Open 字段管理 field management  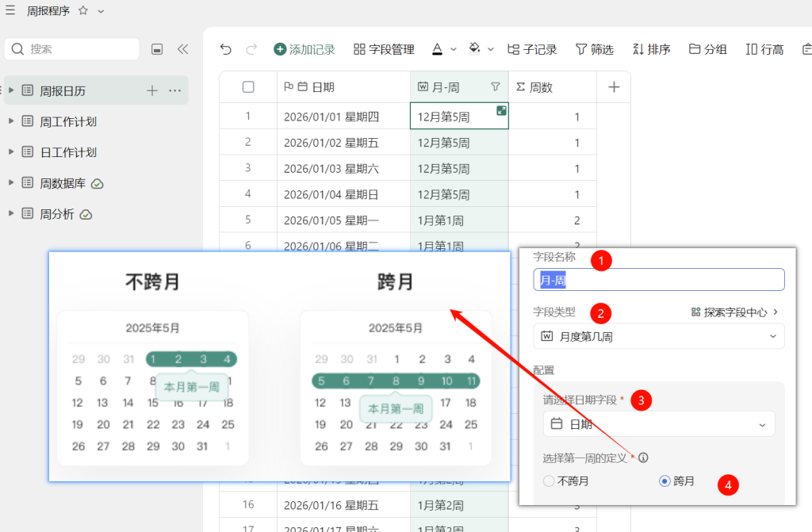384,49
